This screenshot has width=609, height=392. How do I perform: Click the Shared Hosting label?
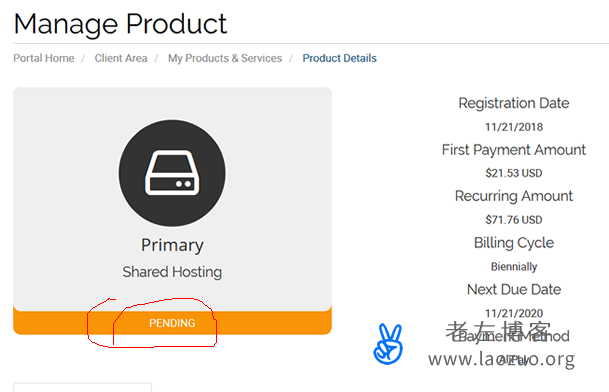point(172,272)
